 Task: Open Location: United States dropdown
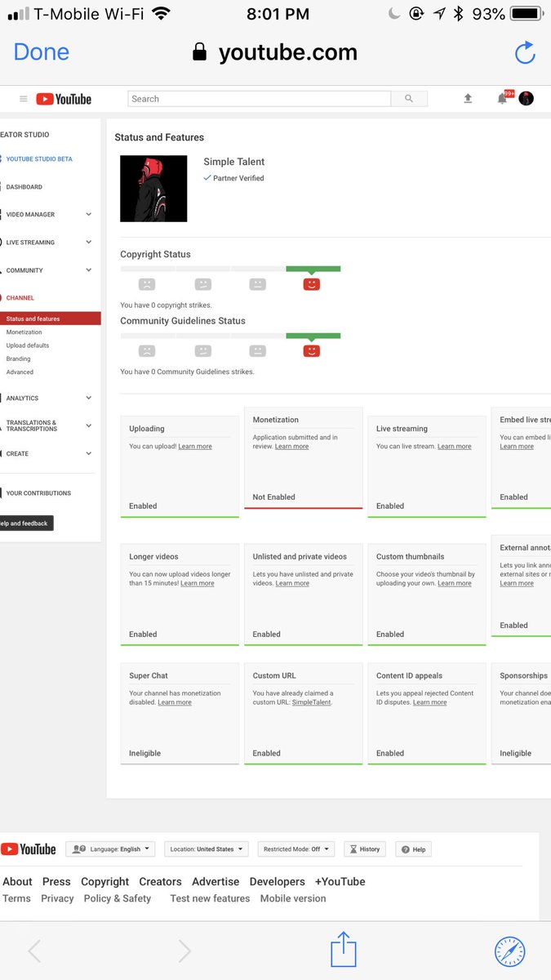pyautogui.click(x=207, y=849)
